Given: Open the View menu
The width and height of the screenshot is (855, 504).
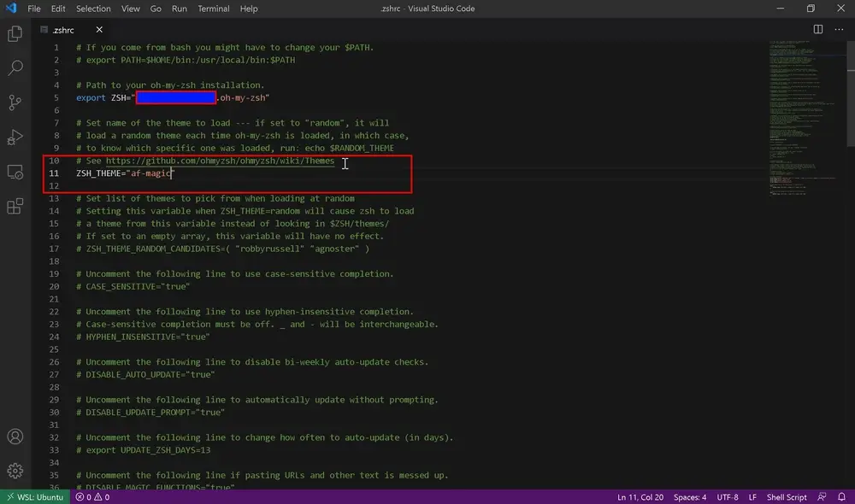Looking at the screenshot, I should tap(130, 9).
